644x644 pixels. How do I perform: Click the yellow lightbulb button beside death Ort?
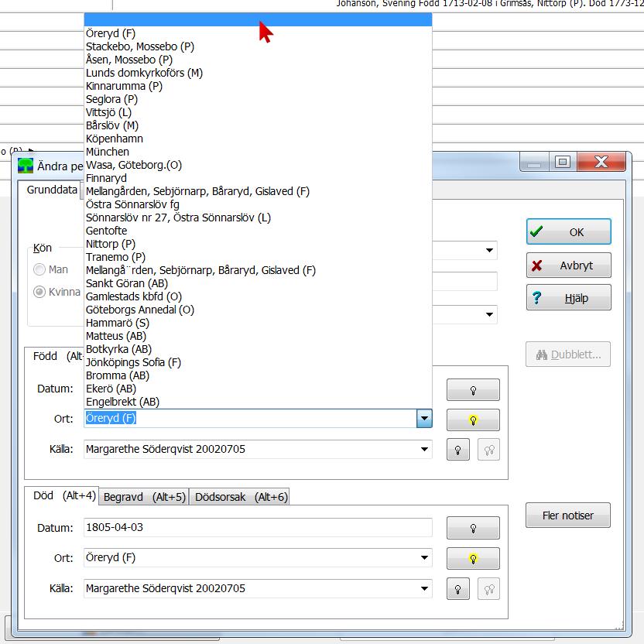pos(473,558)
